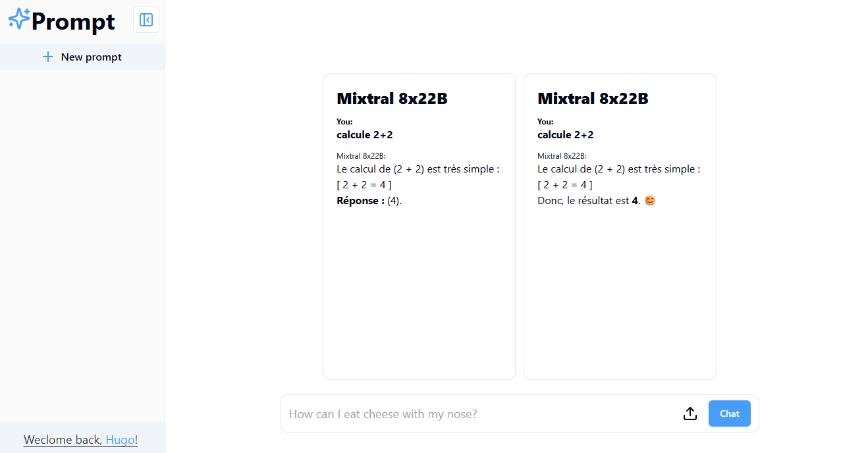
Task: Click the message input placeholder text
Action: (x=382, y=413)
